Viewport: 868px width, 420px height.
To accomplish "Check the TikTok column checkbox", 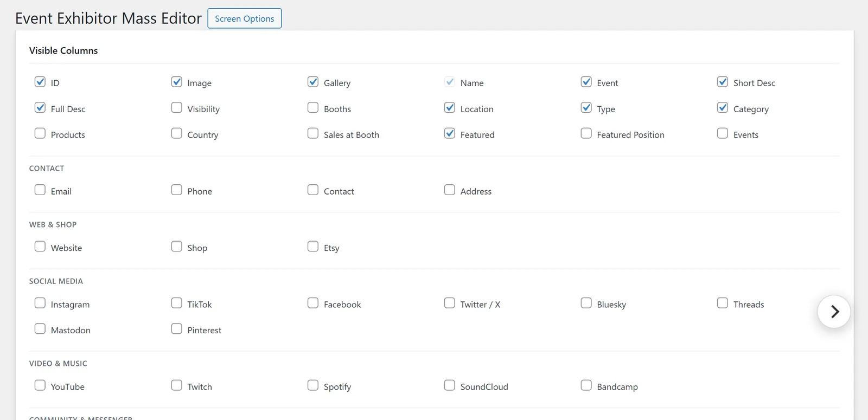I will (x=177, y=303).
